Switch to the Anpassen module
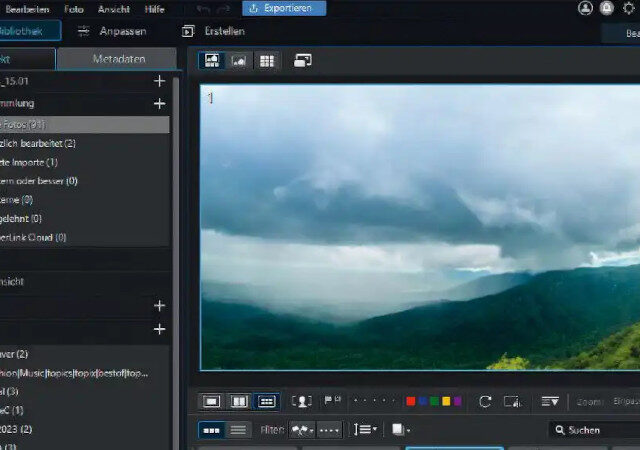 112,31
